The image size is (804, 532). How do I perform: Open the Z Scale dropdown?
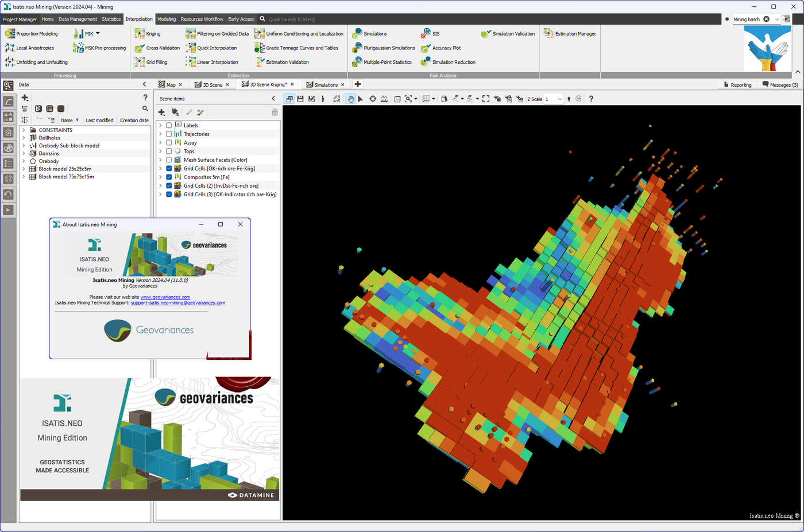coord(560,99)
